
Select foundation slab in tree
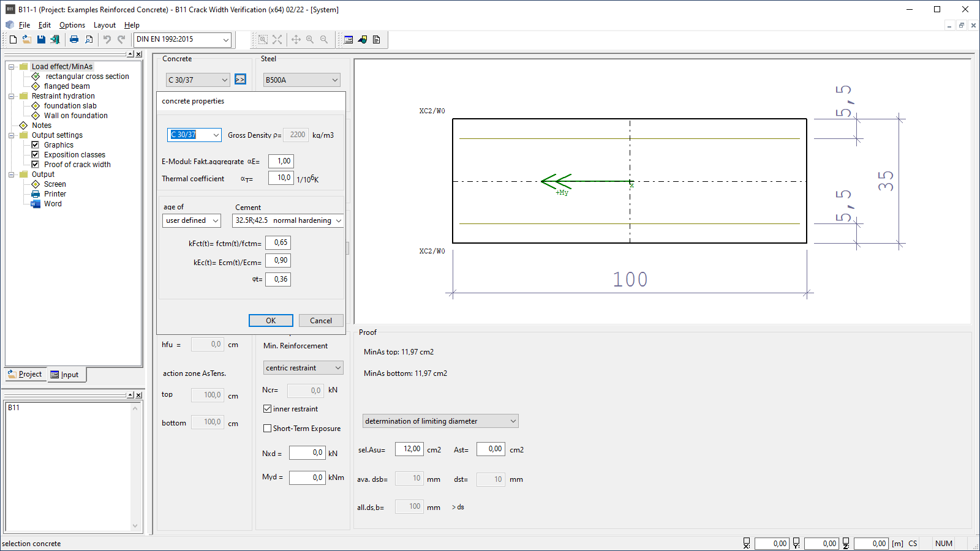click(70, 106)
